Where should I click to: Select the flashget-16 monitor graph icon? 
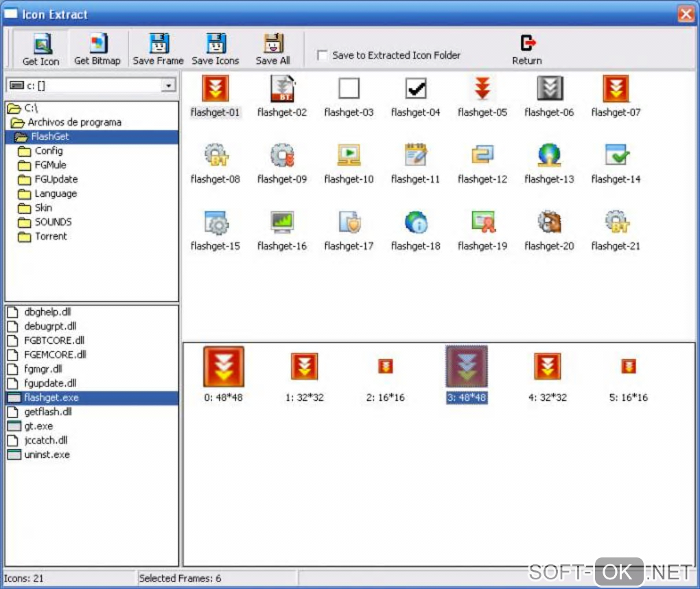(x=282, y=230)
